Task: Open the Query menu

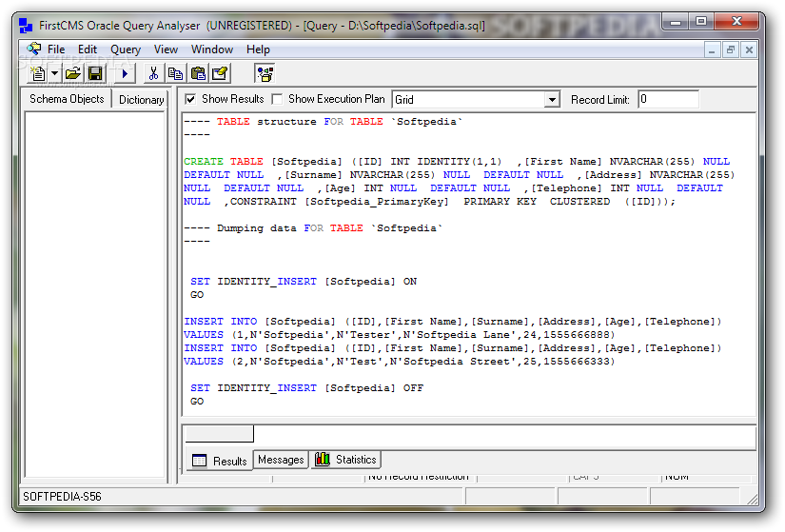Action: click(x=126, y=49)
